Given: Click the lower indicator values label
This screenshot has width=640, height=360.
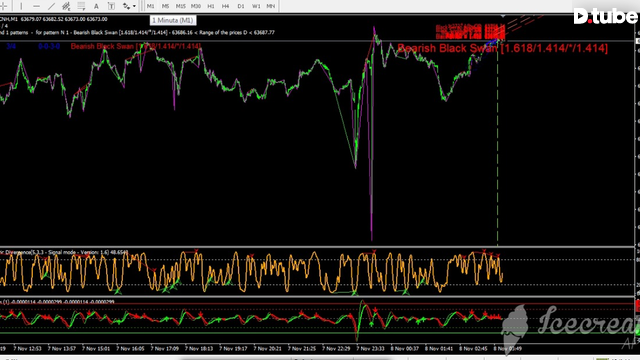Looking at the screenshot, I should [57, 302].
